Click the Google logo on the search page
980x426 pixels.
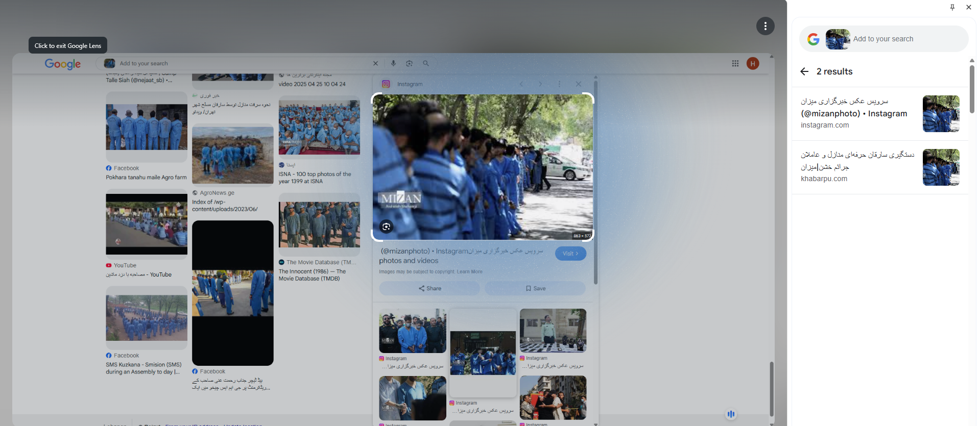63,64
